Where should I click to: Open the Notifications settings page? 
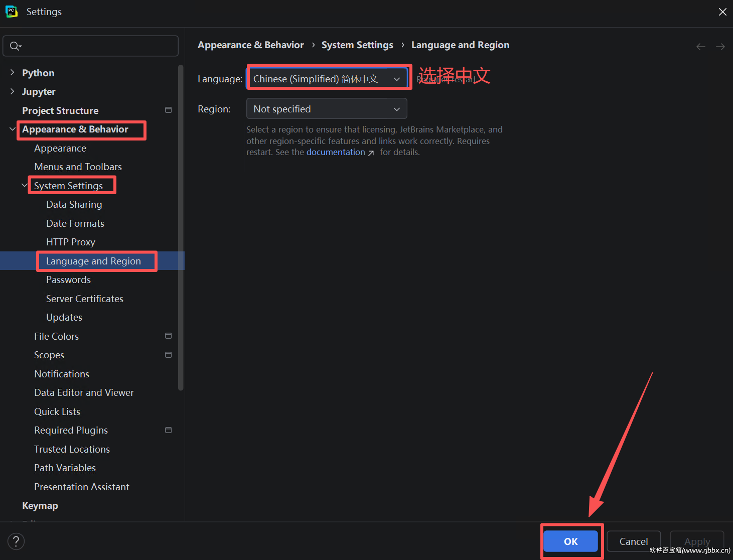(x=62, y=374)
